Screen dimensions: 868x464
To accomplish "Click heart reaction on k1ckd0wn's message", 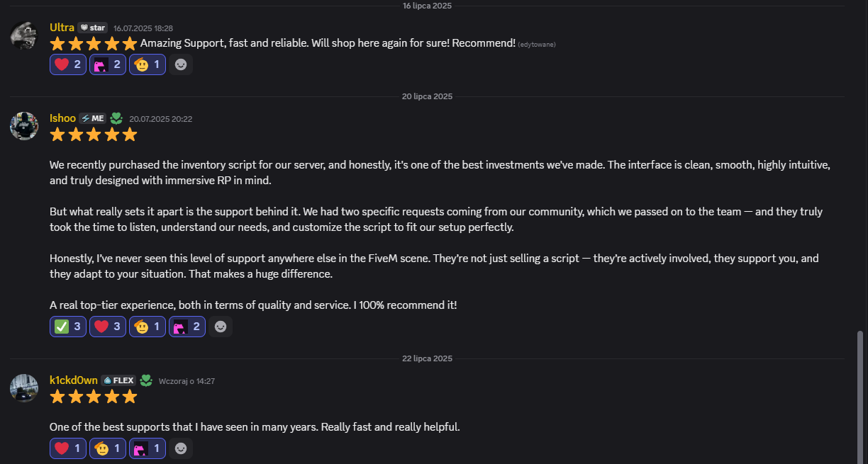I will [68, 448].
